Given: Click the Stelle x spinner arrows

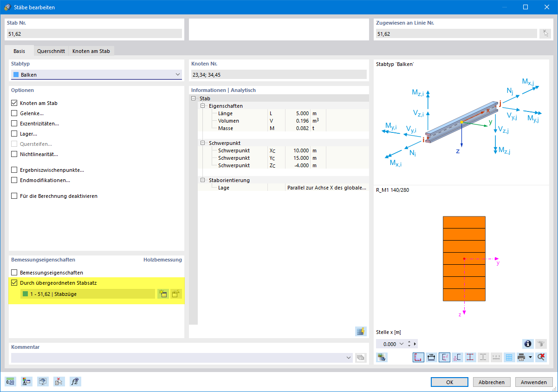Looking at the screenshot, I should (x=409, y=344).
